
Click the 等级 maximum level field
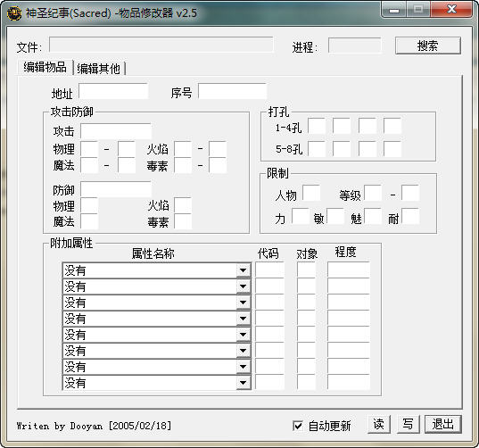[x=410, y=193]
